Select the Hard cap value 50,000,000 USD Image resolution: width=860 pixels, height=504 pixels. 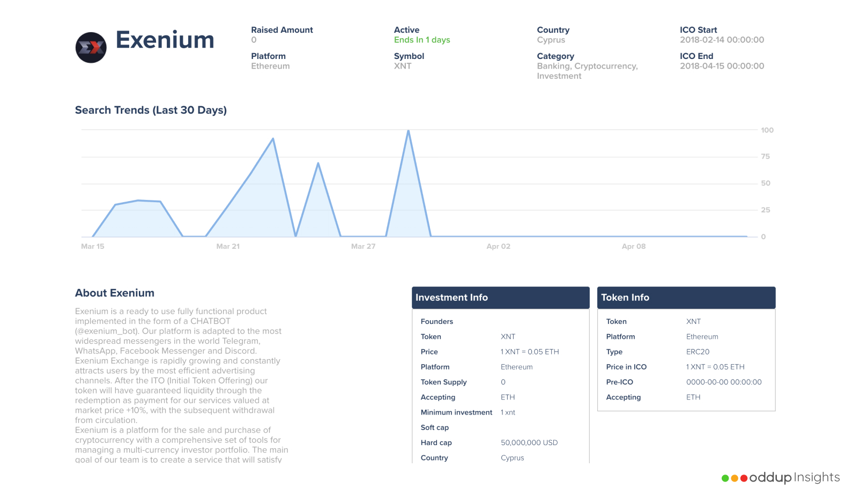[529, 443]
